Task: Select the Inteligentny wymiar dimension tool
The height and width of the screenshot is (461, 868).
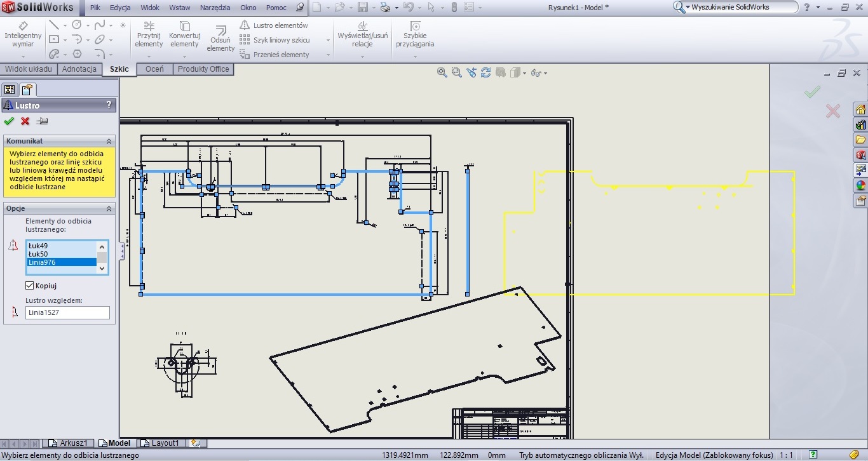Action: click(x=23, y=35)
